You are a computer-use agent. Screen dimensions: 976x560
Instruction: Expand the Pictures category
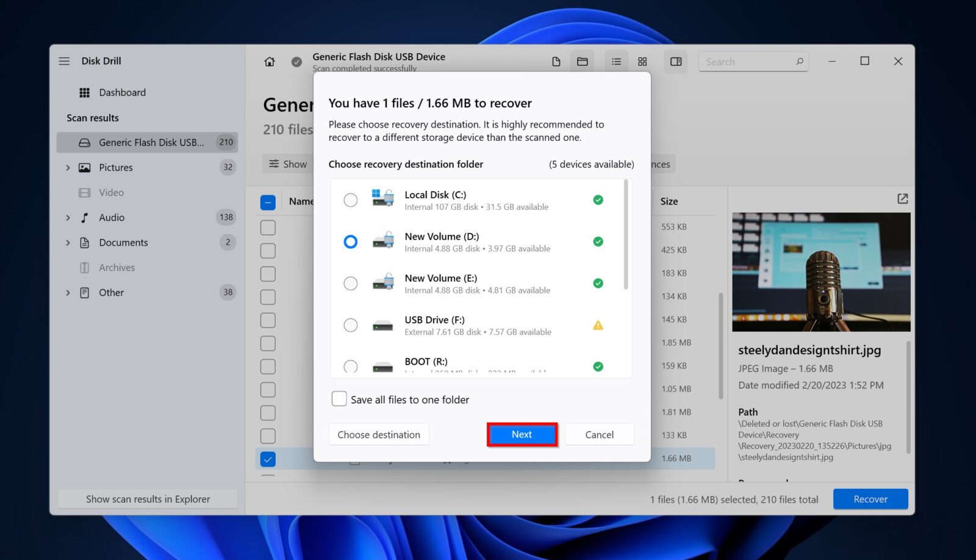(x=68, y=167)
